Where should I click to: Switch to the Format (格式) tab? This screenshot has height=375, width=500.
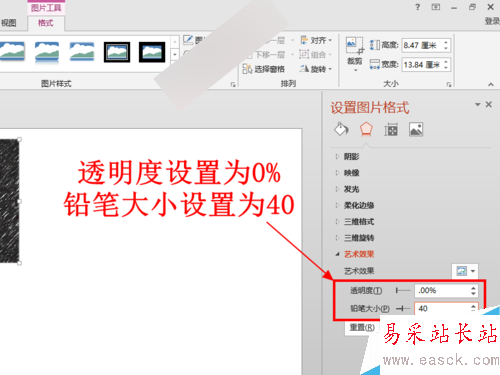[x=46, y=23]
